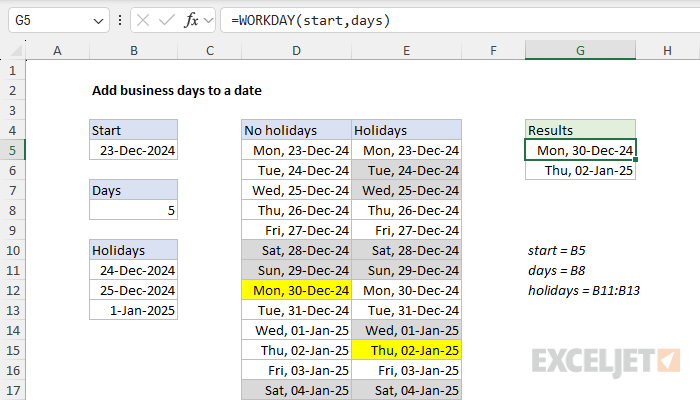Click the 'Holidays' header in column E

pyautogui.click(x=406, y=130)
